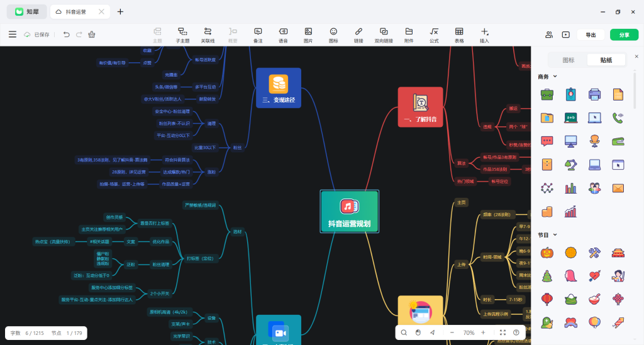Switch to the 图标 tab in side panel
644x345 pixels.
[569, 60]
